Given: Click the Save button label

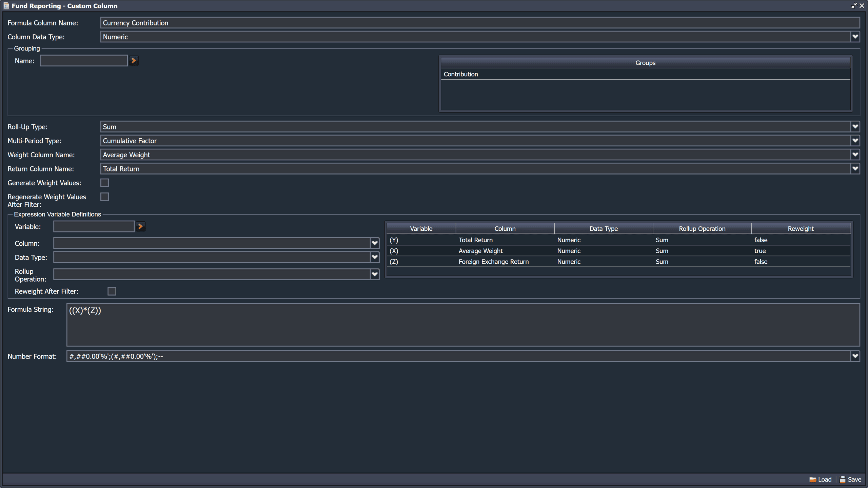Looking at the screenshot, I should [854, 480].
